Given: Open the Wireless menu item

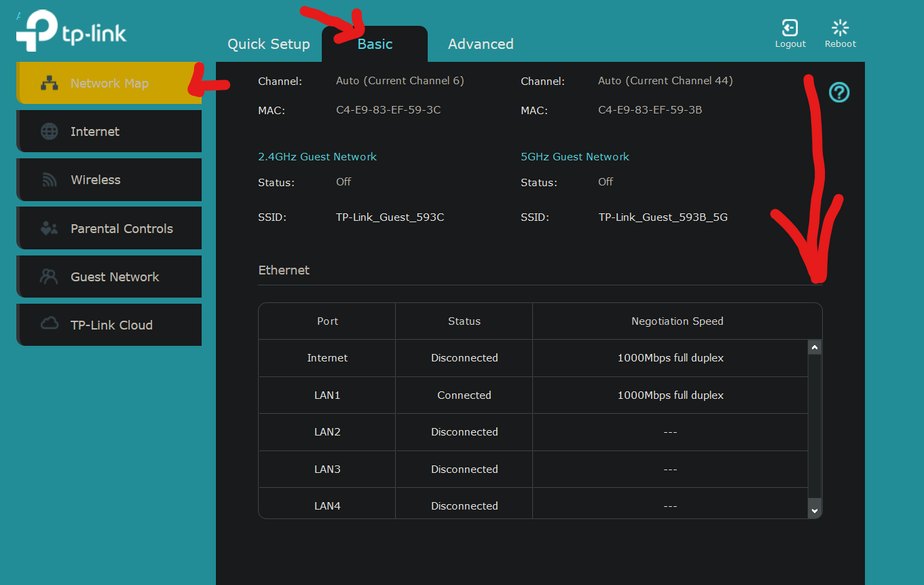Looking at the screenshot, I should [x=109, y=179].
